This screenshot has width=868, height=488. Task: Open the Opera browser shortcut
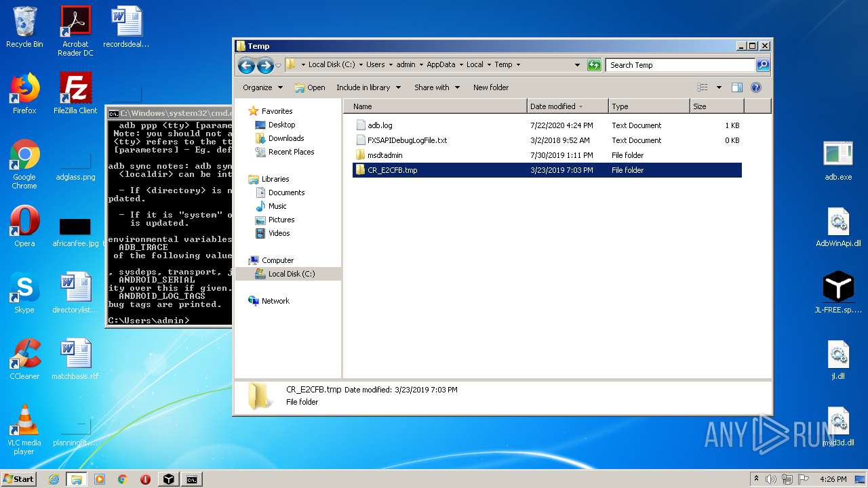(x=24, y=226)
